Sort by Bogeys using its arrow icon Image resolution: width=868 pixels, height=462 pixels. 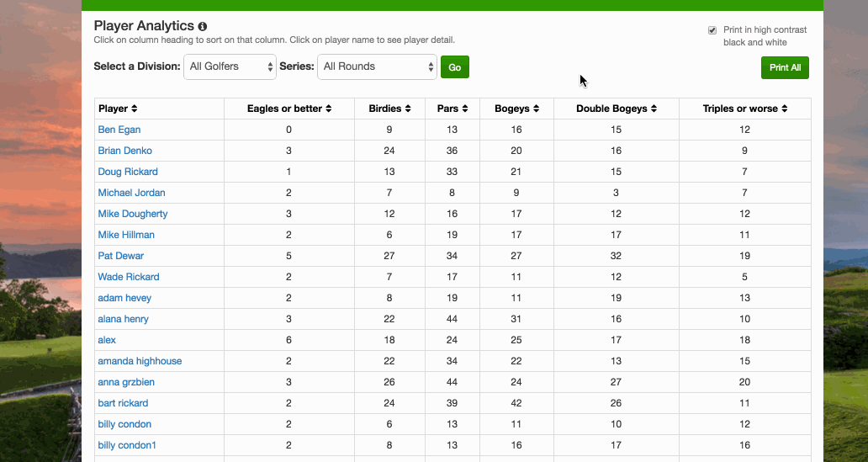coord(537,109)
